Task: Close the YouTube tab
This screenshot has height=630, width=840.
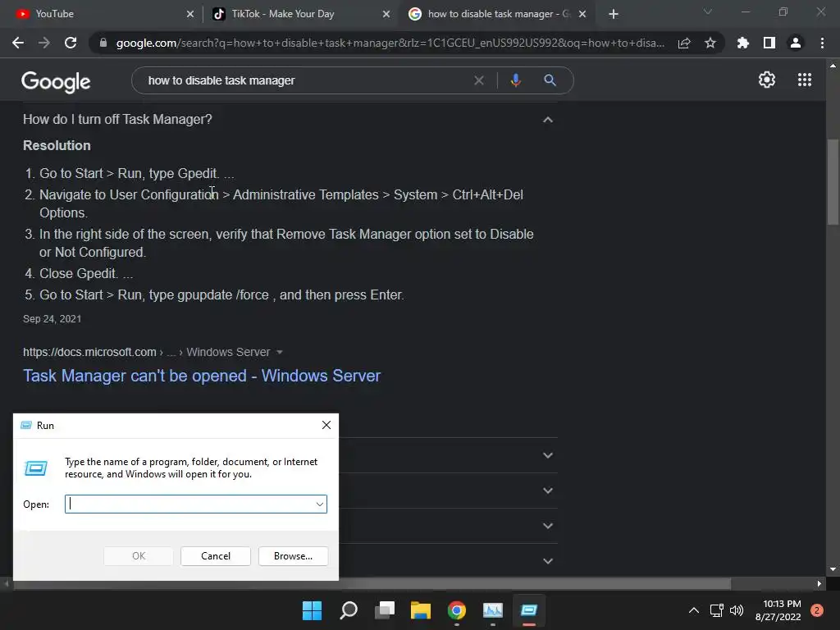Action: [190, 14]
